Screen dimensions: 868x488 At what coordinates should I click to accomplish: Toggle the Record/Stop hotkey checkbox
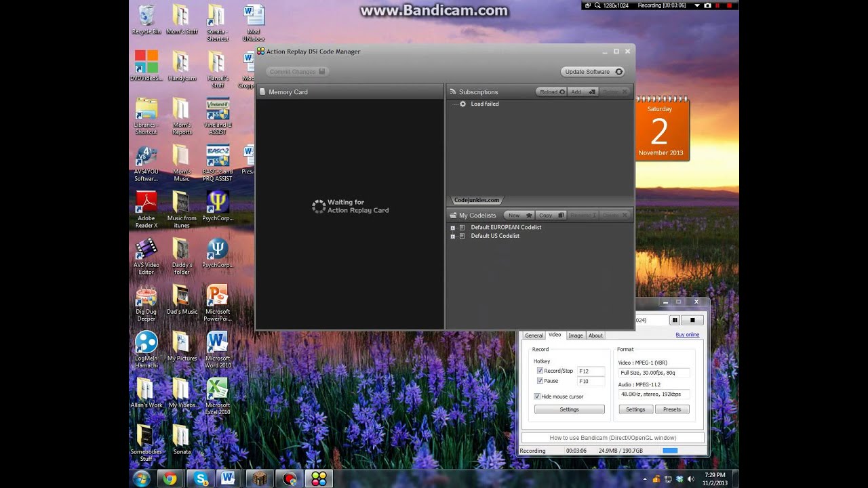(540, 371)
